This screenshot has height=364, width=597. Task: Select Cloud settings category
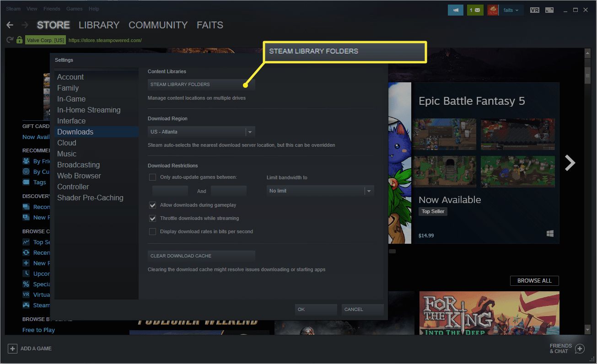(x=97, y=143)
